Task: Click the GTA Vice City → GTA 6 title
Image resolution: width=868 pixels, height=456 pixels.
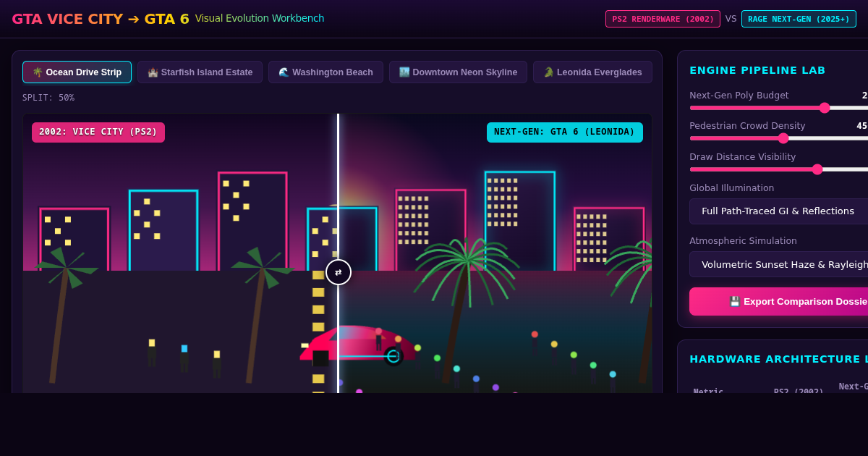Action: [x=101, y=19]
